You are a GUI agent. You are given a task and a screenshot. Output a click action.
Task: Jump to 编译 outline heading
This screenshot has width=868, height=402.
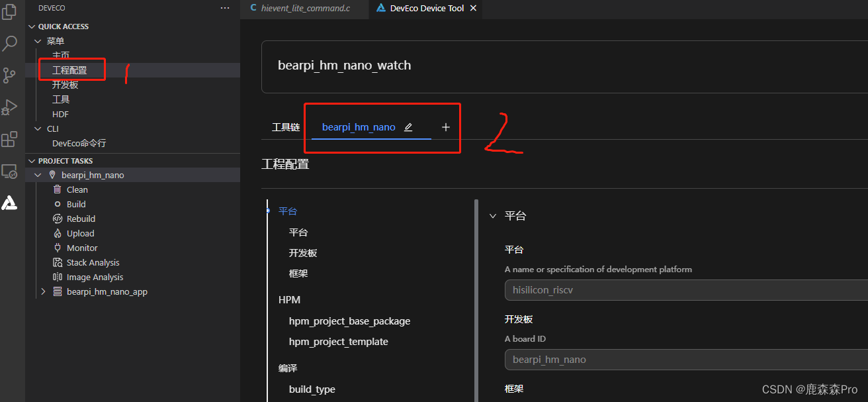288,368
